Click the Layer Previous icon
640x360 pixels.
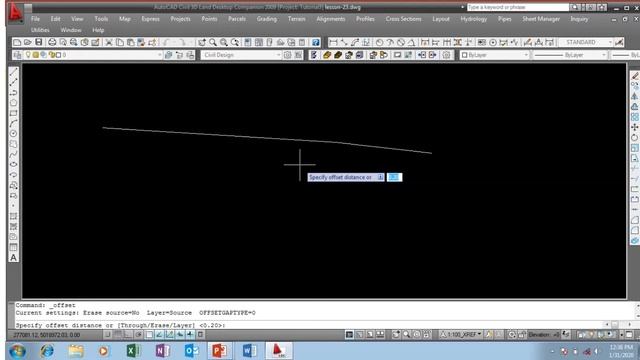tap(179, 55)
